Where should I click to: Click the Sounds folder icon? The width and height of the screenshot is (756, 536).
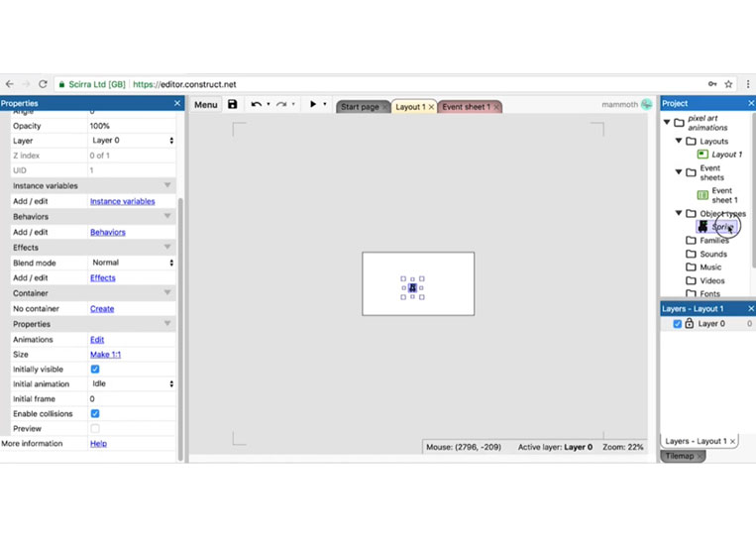(x=691, y=254)
